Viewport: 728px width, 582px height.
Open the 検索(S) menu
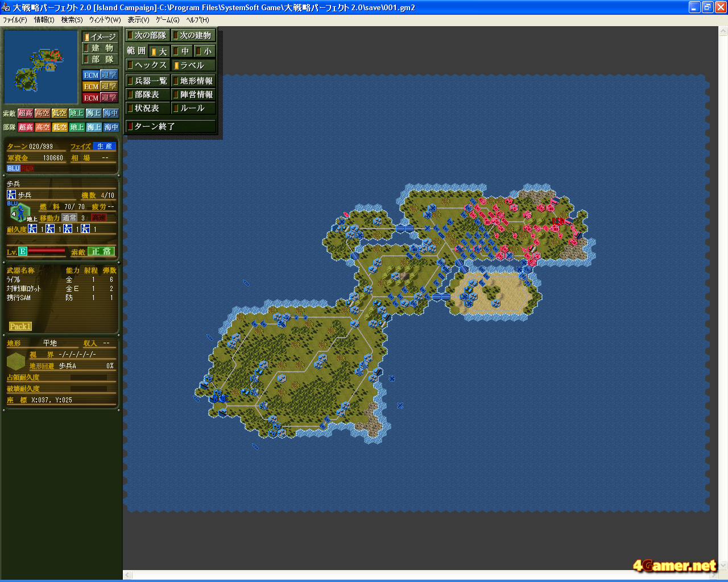click(x=72, y=20)
